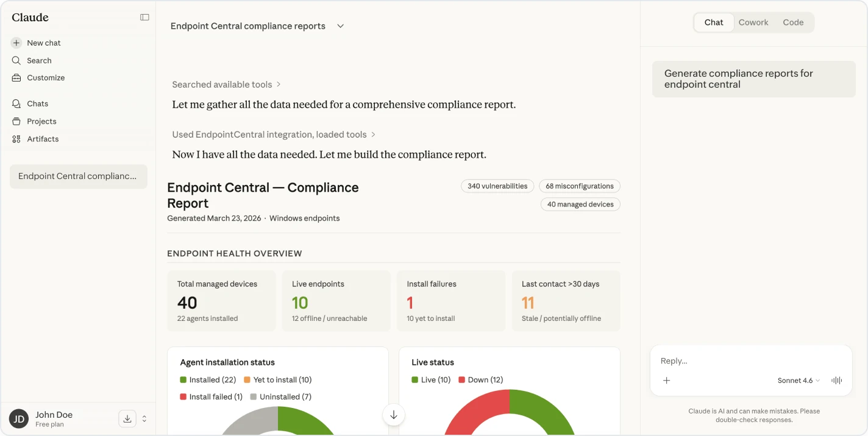Open the Sonnet 4.6 model selector

click(799, 381)
